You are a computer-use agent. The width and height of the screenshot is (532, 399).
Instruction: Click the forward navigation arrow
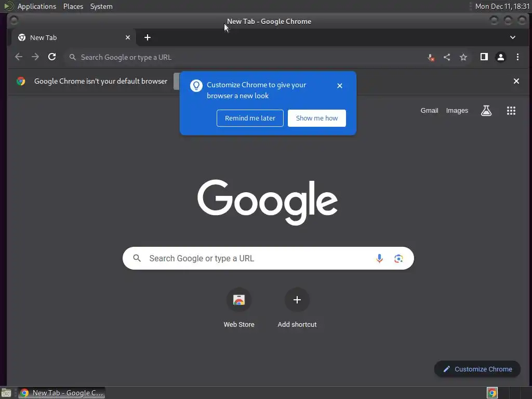click(35, 57)
